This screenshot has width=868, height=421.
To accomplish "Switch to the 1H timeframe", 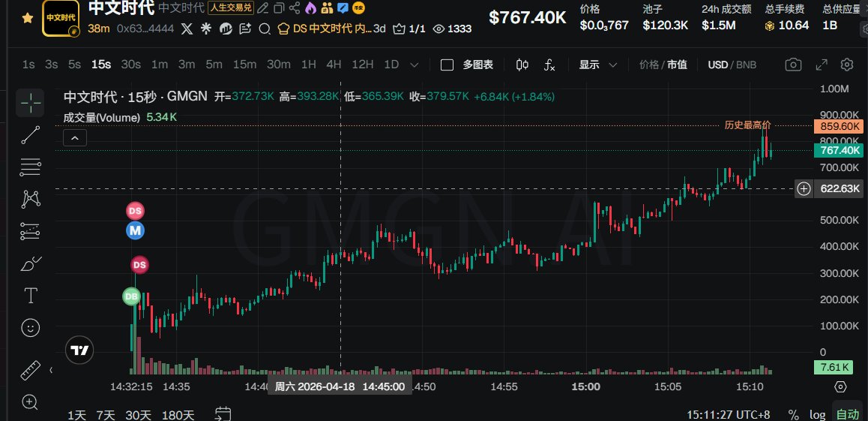I will pyautogui.click(x=308, y=65).
